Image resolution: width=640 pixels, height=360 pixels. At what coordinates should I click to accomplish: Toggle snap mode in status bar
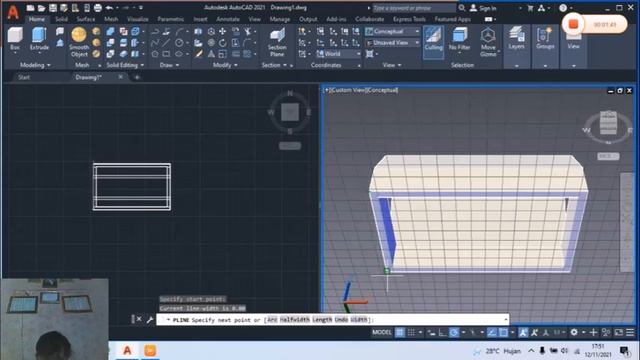tap(411, 333)
